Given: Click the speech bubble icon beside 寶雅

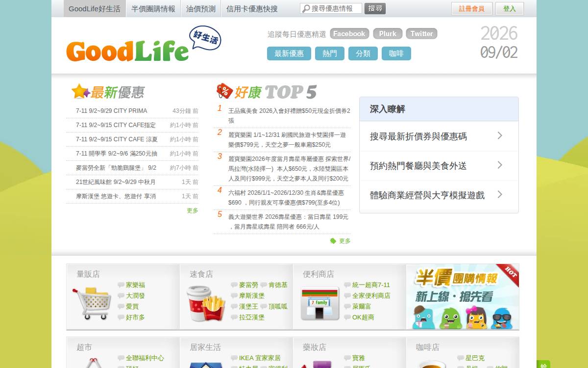Looking at the screenshot, I should coord(347,358).
